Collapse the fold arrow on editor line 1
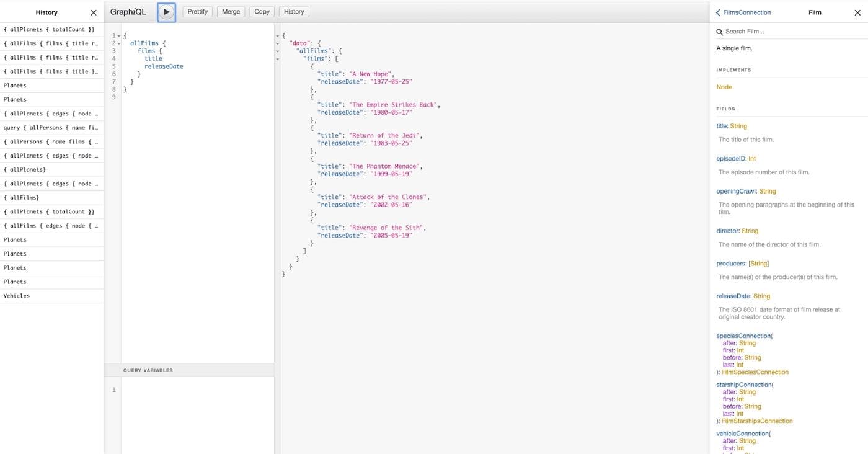 click(119, 36)
